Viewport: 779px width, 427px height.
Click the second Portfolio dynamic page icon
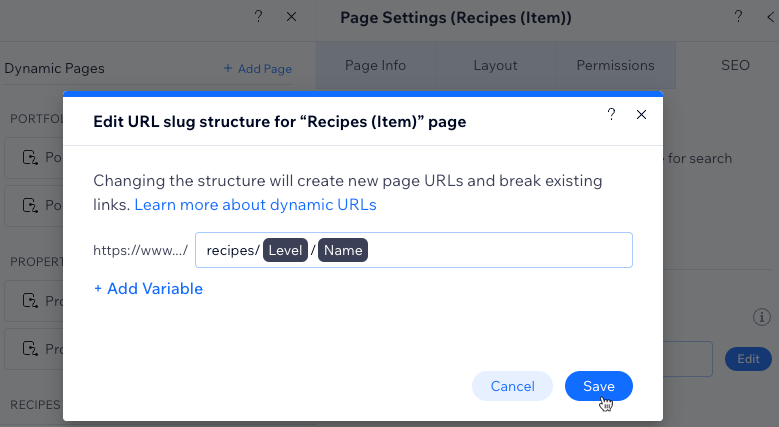(30, 205)
